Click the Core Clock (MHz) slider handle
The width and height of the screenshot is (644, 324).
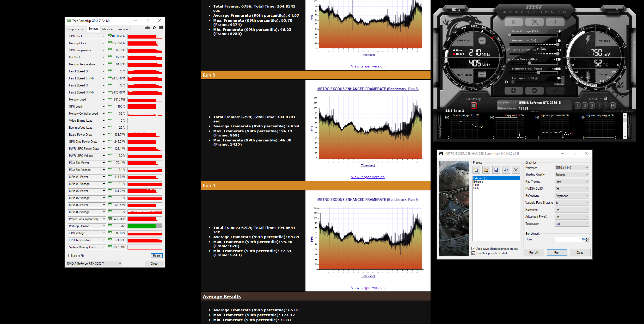pos(529,63)
